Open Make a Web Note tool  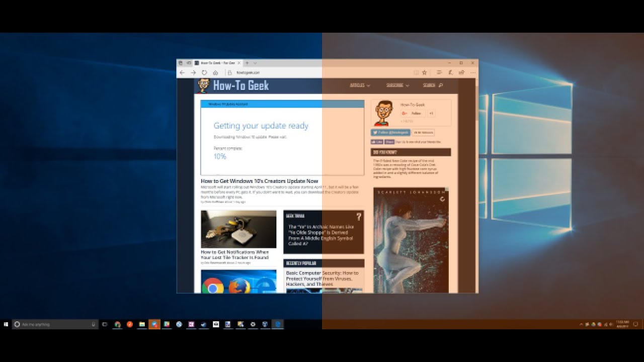click(x=450, y=72)
